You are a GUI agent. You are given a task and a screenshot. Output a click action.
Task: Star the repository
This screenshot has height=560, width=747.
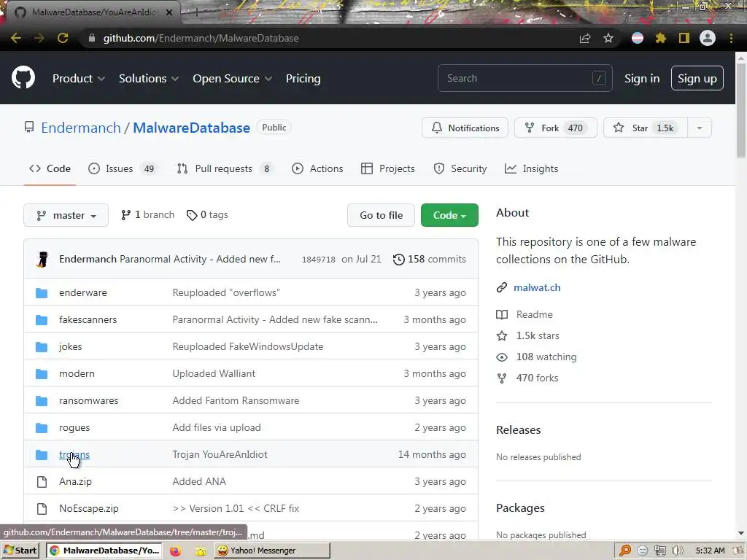click(x=646, y=128)
